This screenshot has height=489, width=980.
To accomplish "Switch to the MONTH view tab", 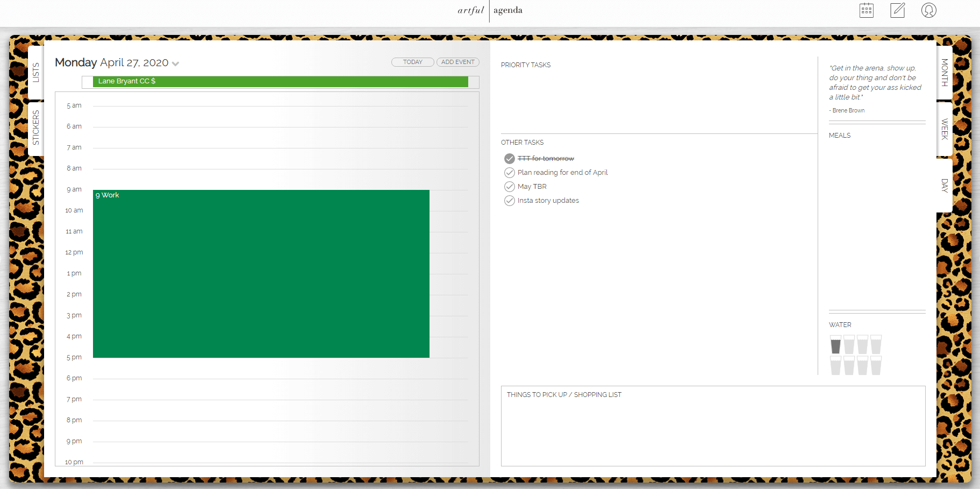I will click(x=945, y=73).
